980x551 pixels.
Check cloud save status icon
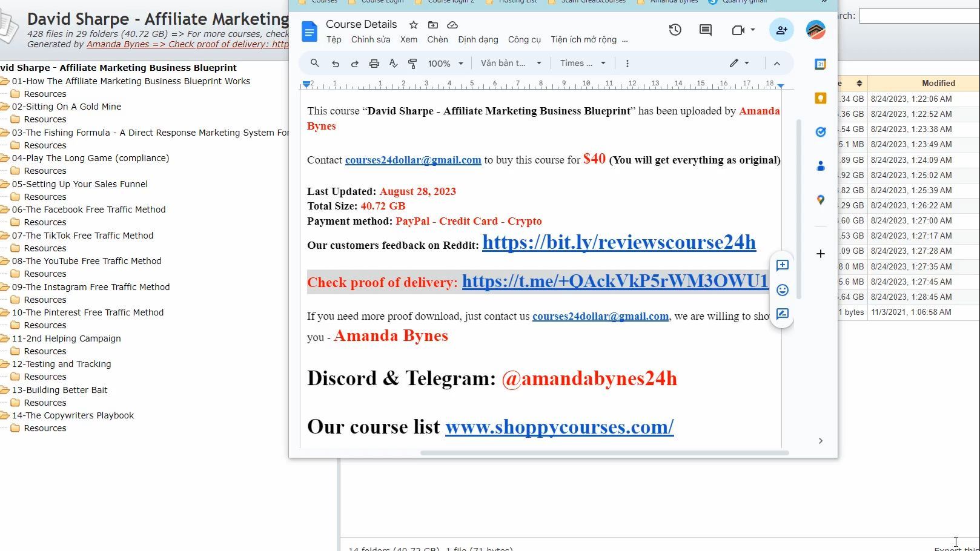click(x=452, y=25)
